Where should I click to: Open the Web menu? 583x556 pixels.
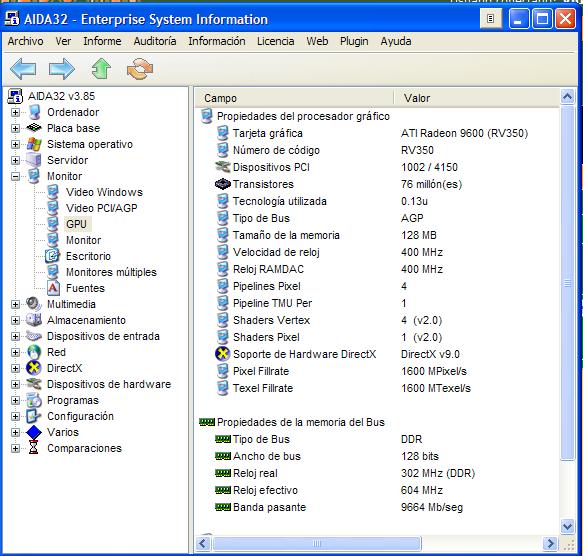(x=317, y=41)
